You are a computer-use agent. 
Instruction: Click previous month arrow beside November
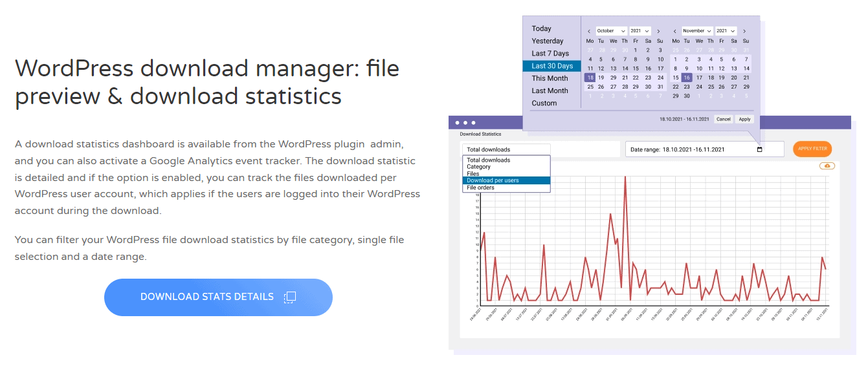(675, 31)
